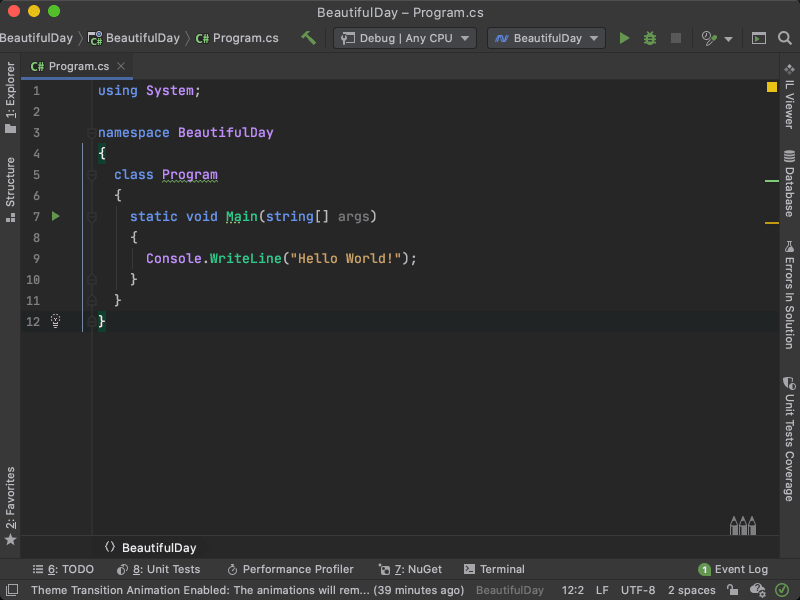
Task: Open Unit Tests Coverage panel
Action: tap(789, 439)
